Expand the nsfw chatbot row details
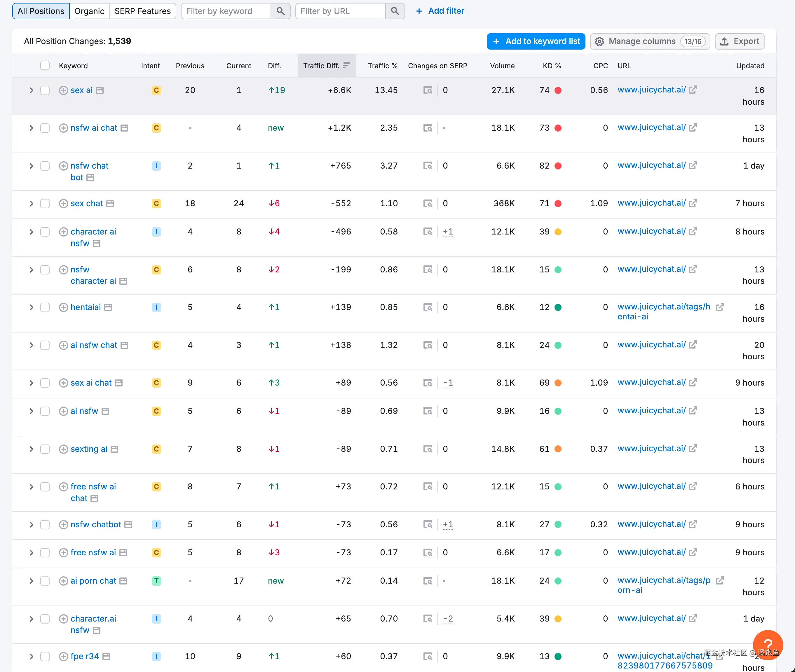The image size is (795, 672). (31, 525)
